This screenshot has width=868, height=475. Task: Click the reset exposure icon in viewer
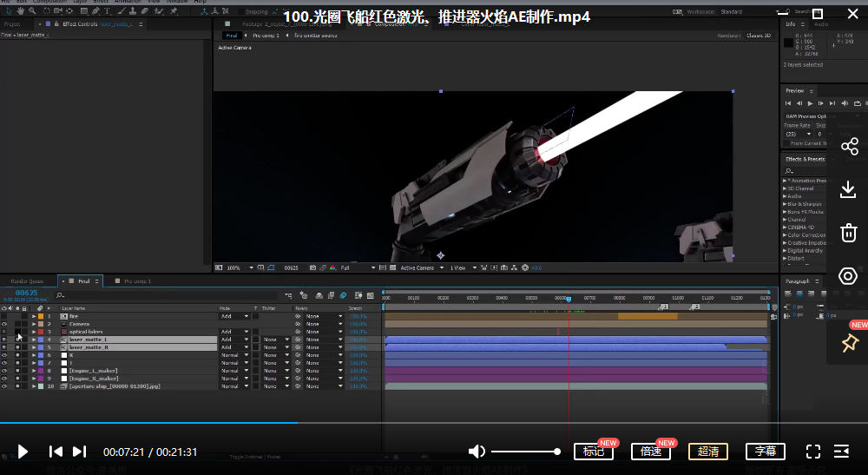(525, 267)
